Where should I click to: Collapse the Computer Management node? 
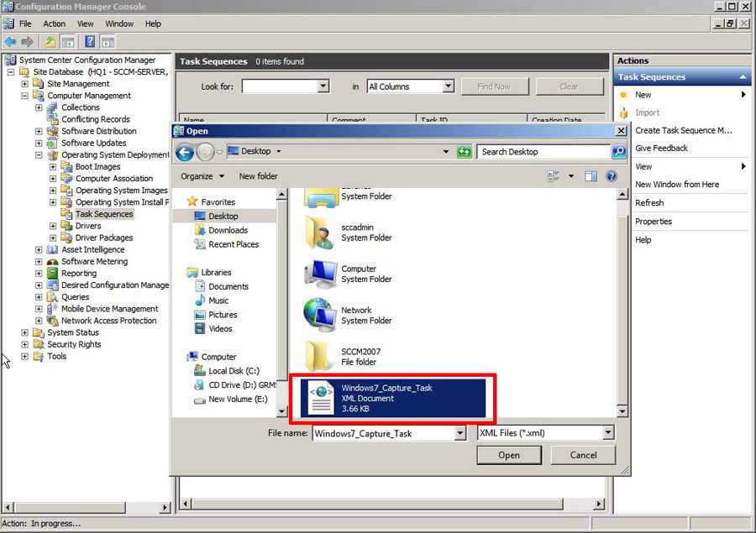24,96
